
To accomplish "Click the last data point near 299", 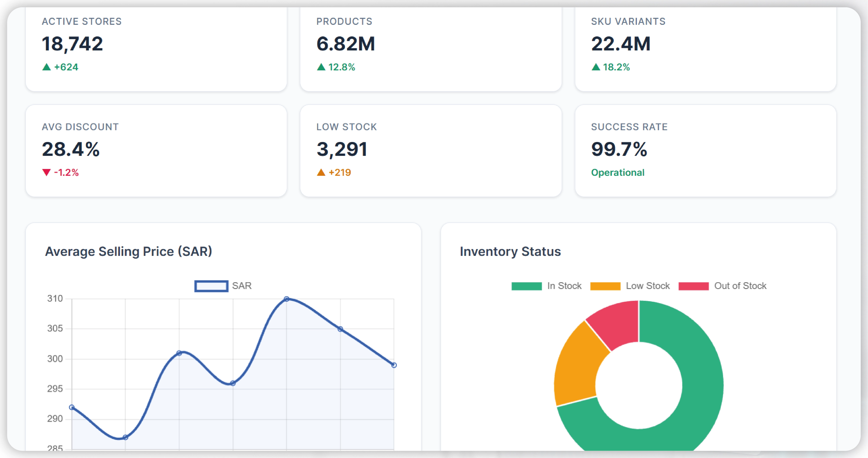I will click(394, 365).
